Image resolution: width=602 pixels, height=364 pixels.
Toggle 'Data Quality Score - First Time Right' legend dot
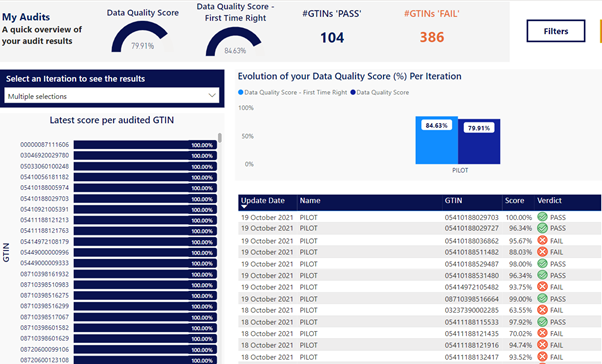pos(241,92)
